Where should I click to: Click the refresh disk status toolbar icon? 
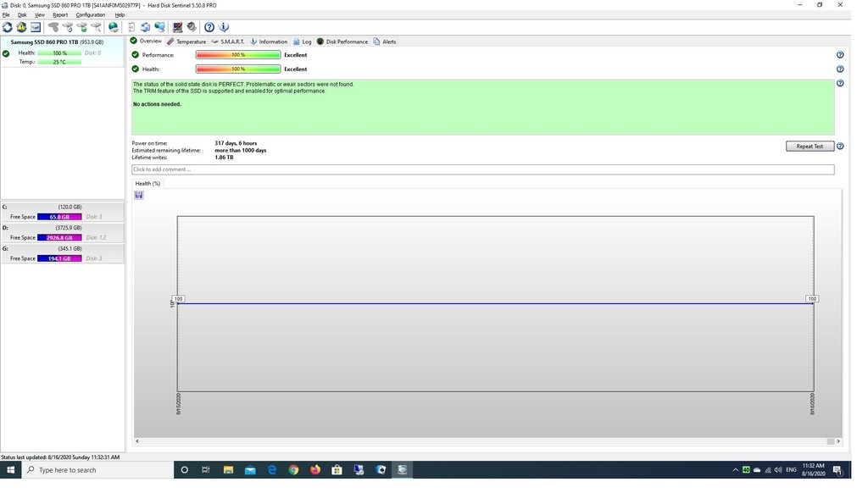pos(7,27)
